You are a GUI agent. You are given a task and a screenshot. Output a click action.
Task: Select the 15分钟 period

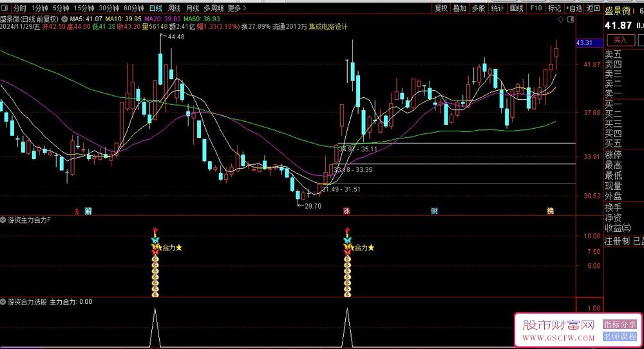(x=84, y=8)
